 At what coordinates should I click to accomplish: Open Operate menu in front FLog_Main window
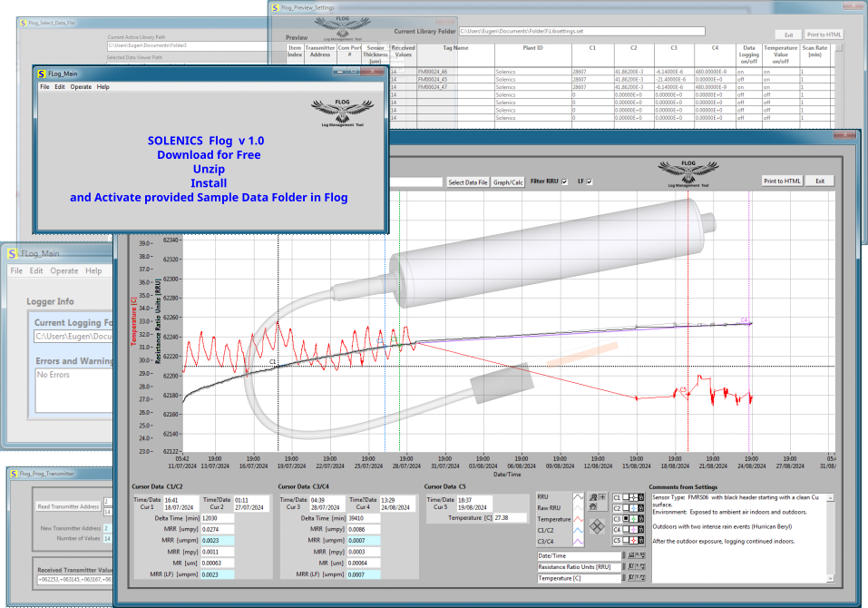point(81,87)
